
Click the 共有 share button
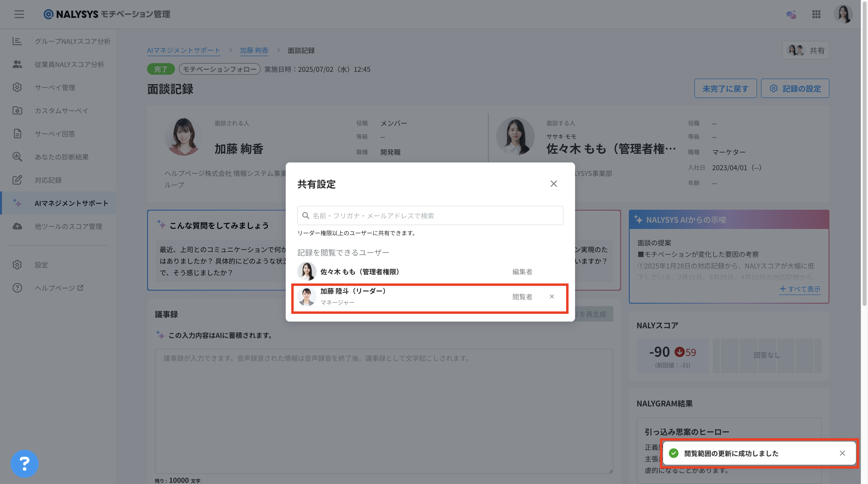coord(806,51)
